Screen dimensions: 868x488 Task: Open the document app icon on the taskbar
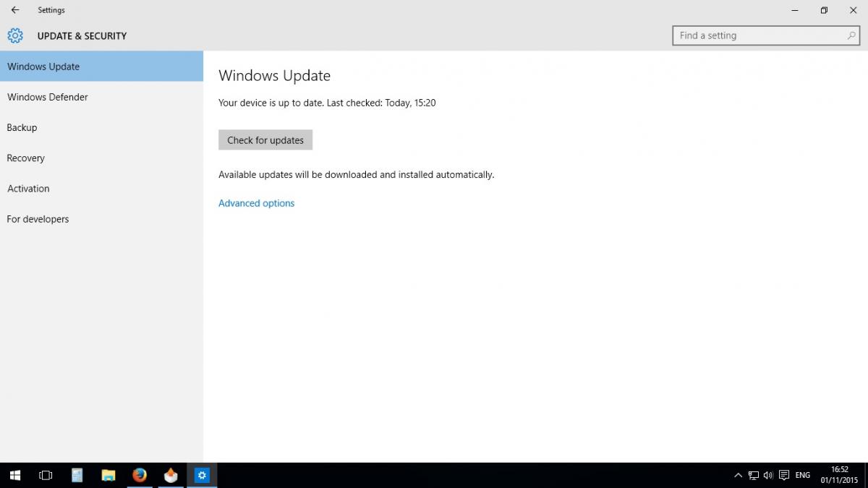(77, 475)
